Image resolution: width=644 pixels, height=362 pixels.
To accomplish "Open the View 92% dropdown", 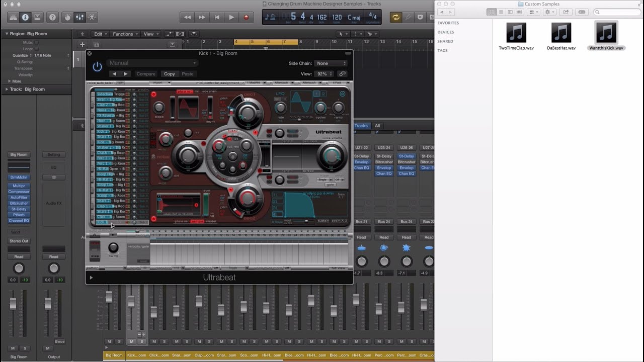I will point(325,74).
